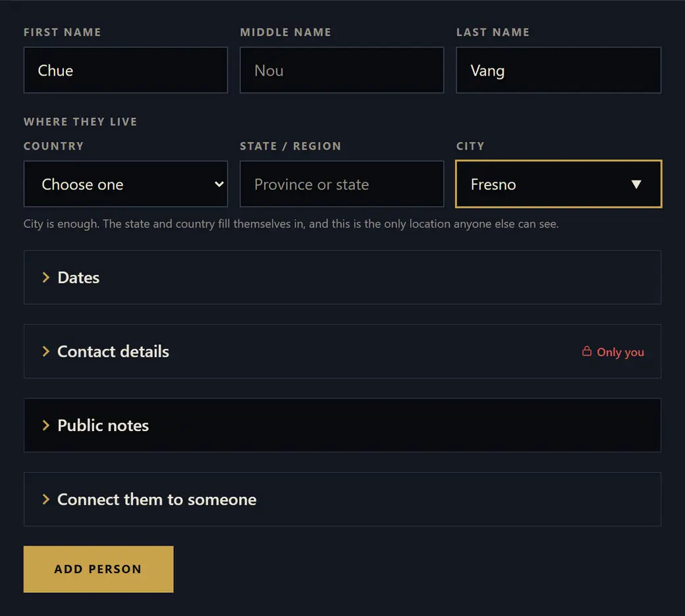Screen dimensions: 685x616
Task: Click the chevron icon beside Contact details
Action: [46, 351]
